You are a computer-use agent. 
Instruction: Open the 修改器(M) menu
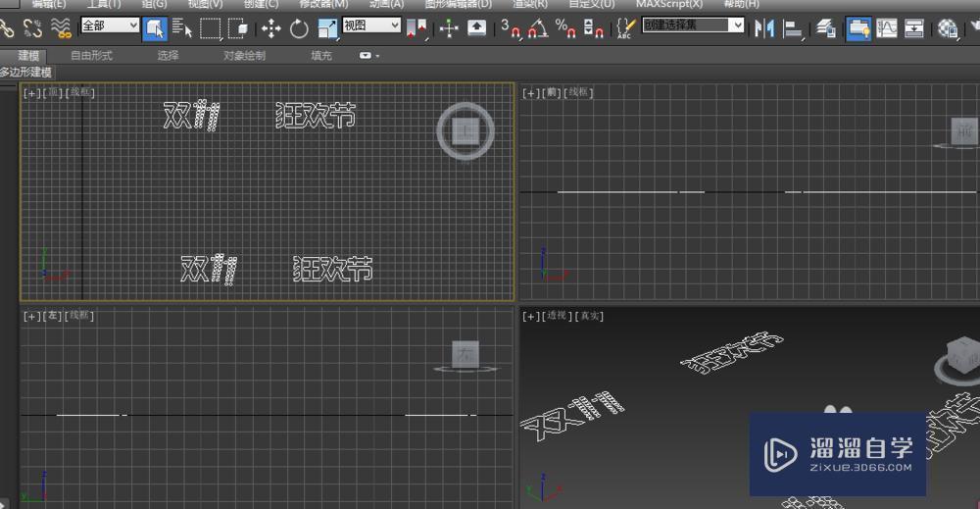pyautogui.click(x=323, y=4)
